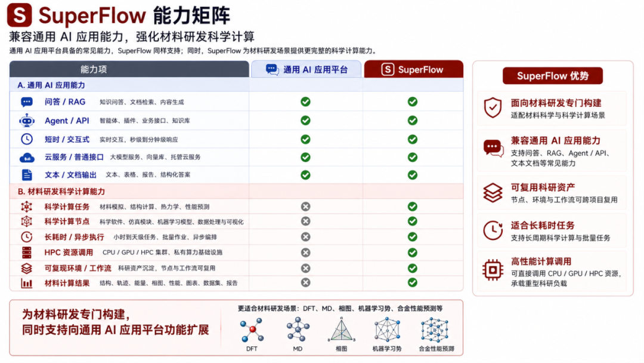The height and width of the screenshot is (363, 644).
Task: Click the 文本 / 文档输出 row label
Action: (70, 175)
